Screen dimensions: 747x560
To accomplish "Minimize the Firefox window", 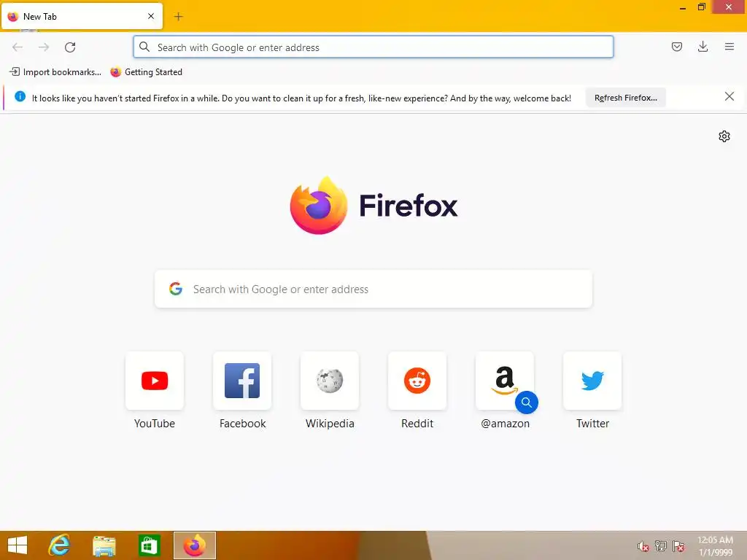I will pyautogui.click(x=683, y=7).
